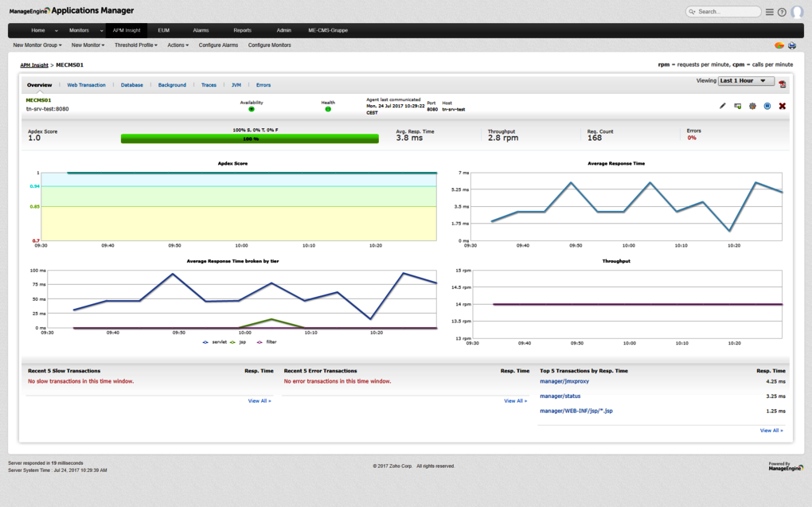This screenshot has width=812, height=507.
Task: Click the blue stop icon for MECMS01
Action: click(x=767, y=106)
